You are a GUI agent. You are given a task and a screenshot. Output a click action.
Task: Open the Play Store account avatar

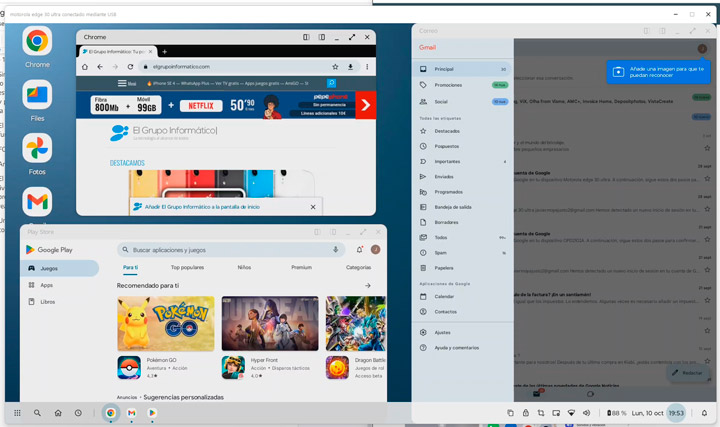click(x=376, y=250)
